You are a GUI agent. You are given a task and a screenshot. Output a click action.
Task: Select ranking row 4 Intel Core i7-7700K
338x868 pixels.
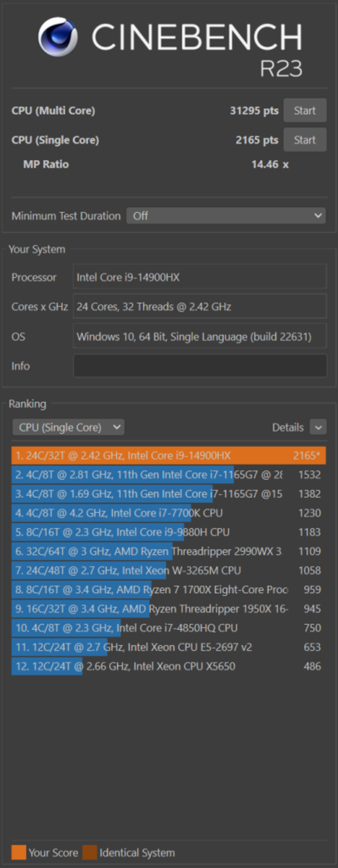point(169,513)
